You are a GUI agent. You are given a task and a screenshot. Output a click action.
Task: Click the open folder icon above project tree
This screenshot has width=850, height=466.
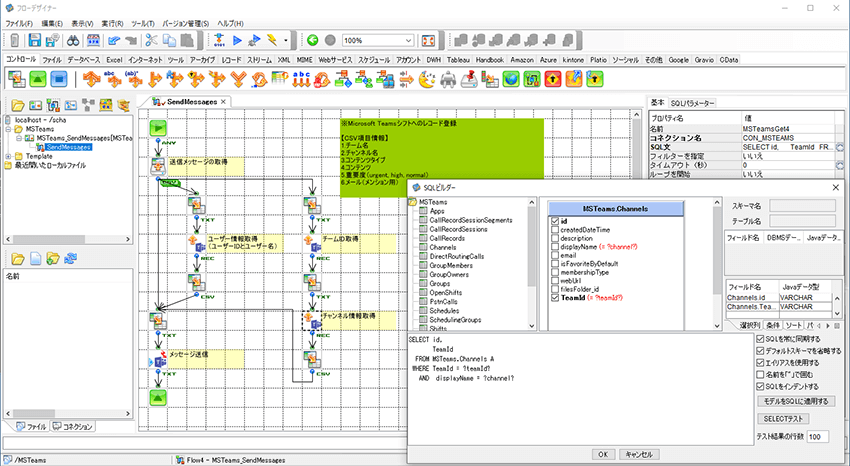18,105
